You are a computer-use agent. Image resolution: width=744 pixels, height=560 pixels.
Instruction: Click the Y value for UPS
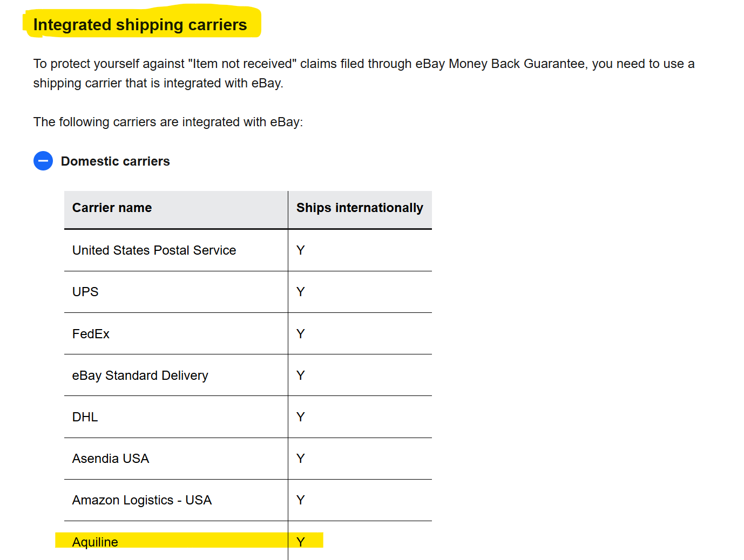pos(301,292)
